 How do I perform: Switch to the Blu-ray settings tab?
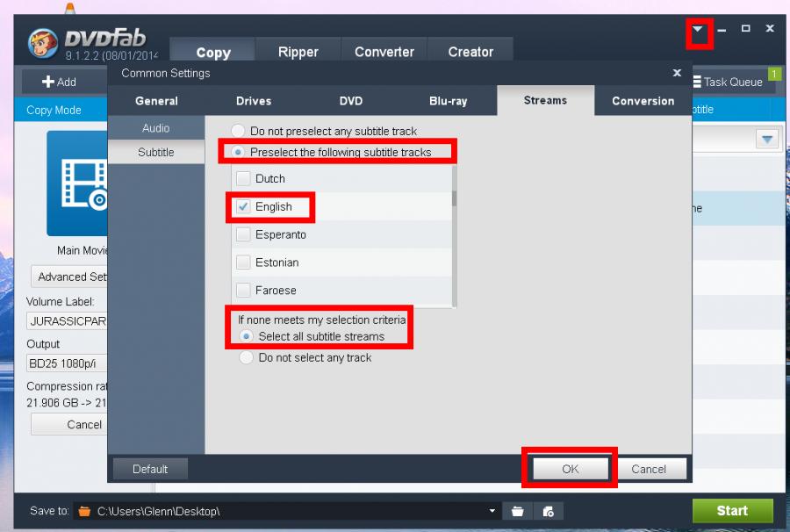pyautogui.click(x=448, y=101)
